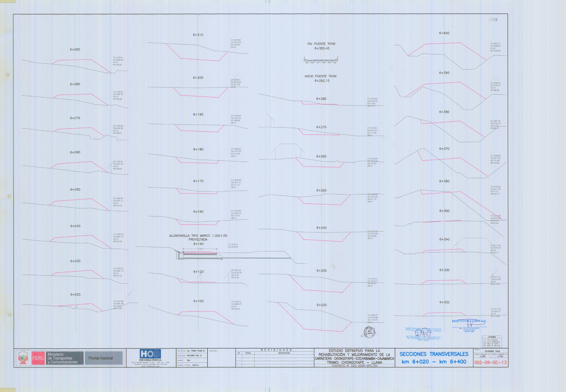Click the SECCIONES TRANSVERSALES title
Viewport: 566px width, 392px height.
tap(434, 354)
